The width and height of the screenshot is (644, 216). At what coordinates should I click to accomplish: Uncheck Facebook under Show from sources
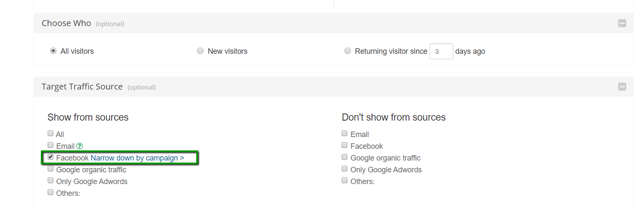pyautogui.click(x=51, y=157)
